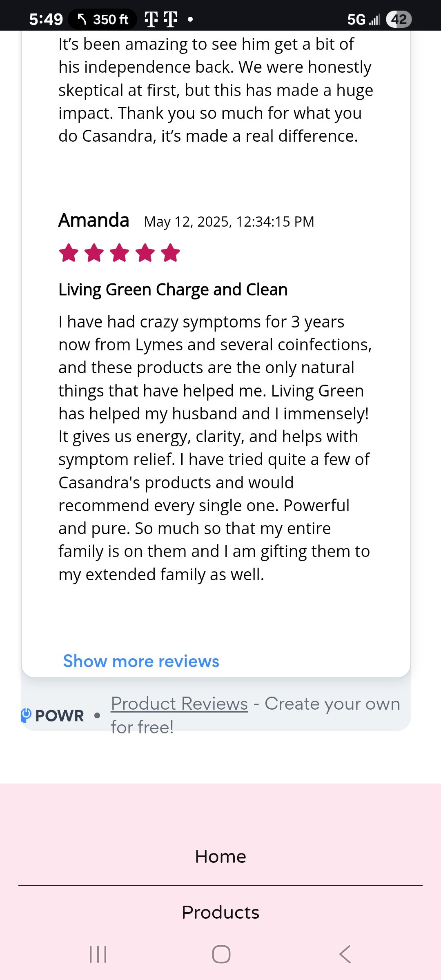441x980 pixels.
Task: Click the third star in Amanda's rating
Action: [x=120, y=253]
